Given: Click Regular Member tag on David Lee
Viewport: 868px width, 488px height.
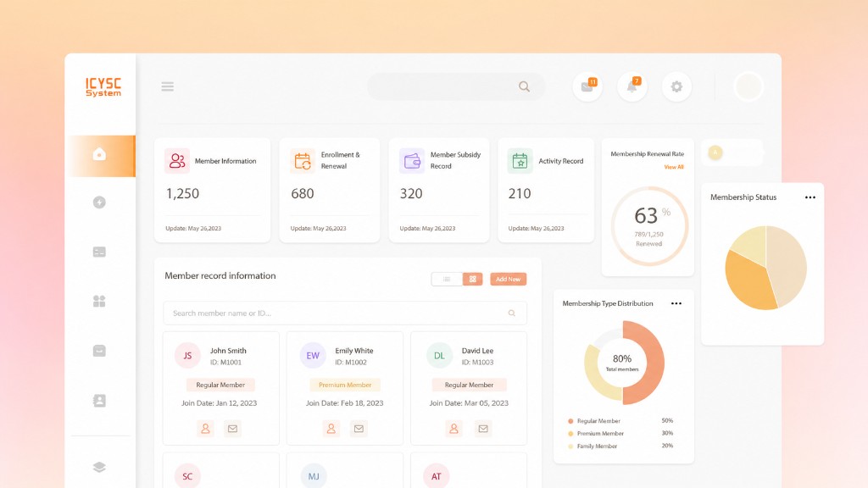Looking at the screenshot, I should [x=469, y=385].
